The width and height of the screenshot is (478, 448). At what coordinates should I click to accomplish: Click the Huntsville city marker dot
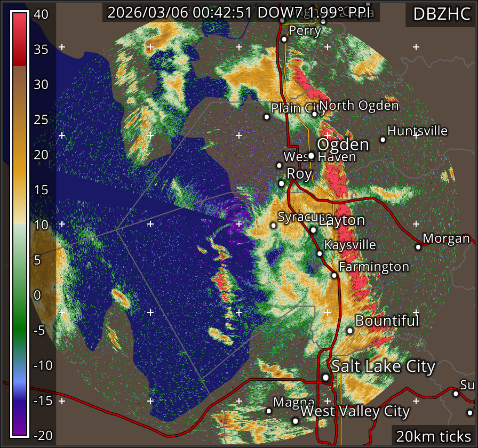pos(383,140)
